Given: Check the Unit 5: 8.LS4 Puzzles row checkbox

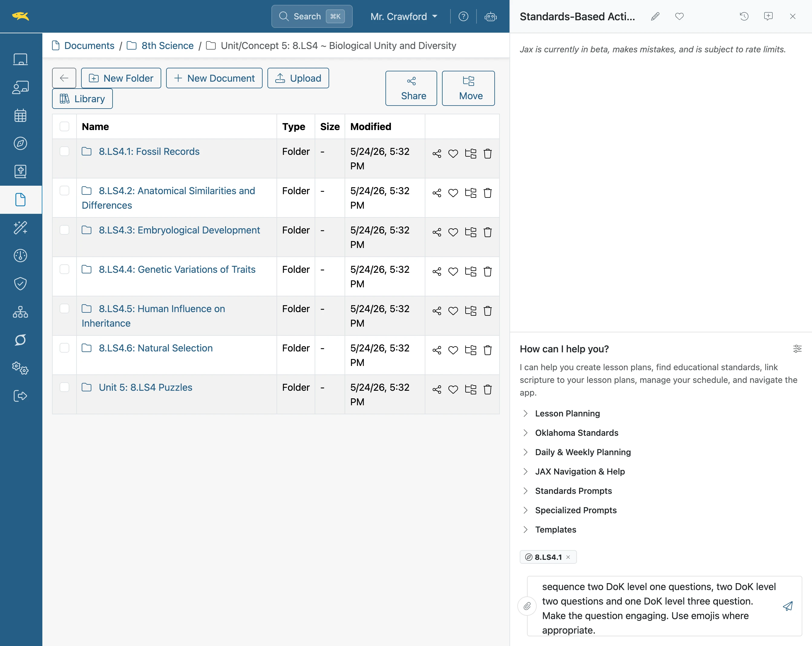Looking at the screenshot, I should [64, 387].
